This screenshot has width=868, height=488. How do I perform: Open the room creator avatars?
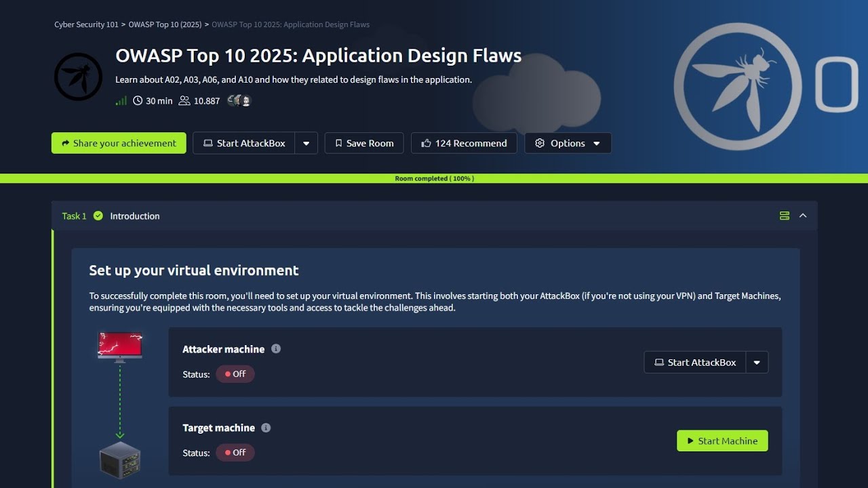239,101
